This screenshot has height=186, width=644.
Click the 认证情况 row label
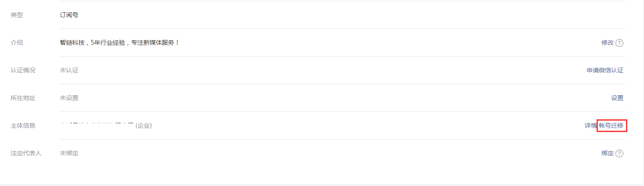(x=23, y=70)
